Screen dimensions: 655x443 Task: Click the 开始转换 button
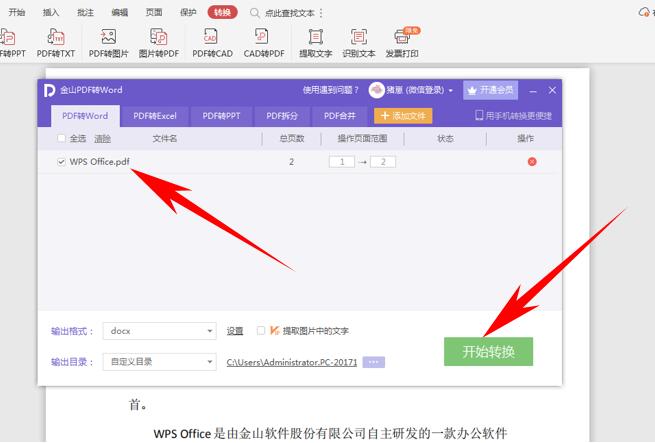pyautogui.click(x=488, y=351)
